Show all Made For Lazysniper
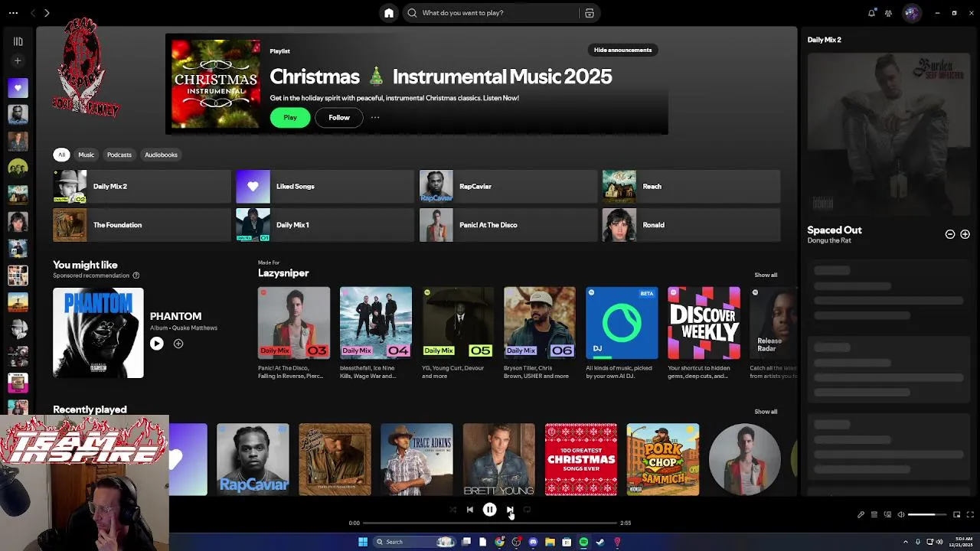The image size is (980, 551). [x=766, y=275]
